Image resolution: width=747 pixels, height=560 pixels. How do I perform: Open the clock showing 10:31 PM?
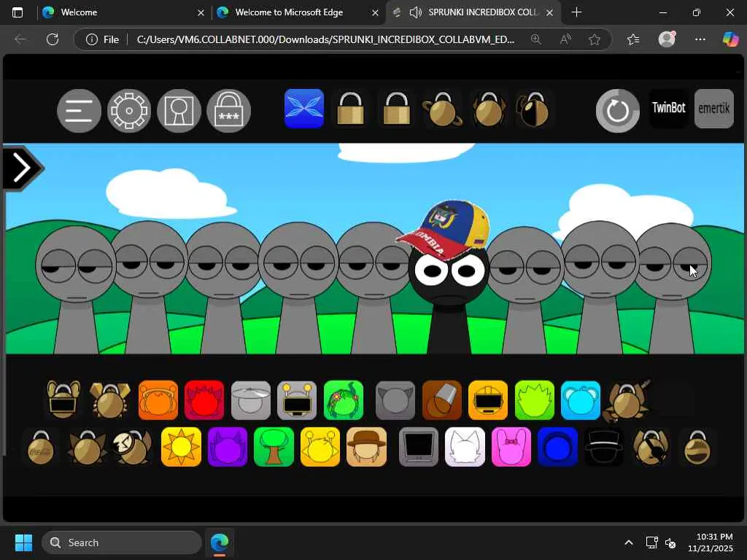pyautogui.click(x=711, y=542)
